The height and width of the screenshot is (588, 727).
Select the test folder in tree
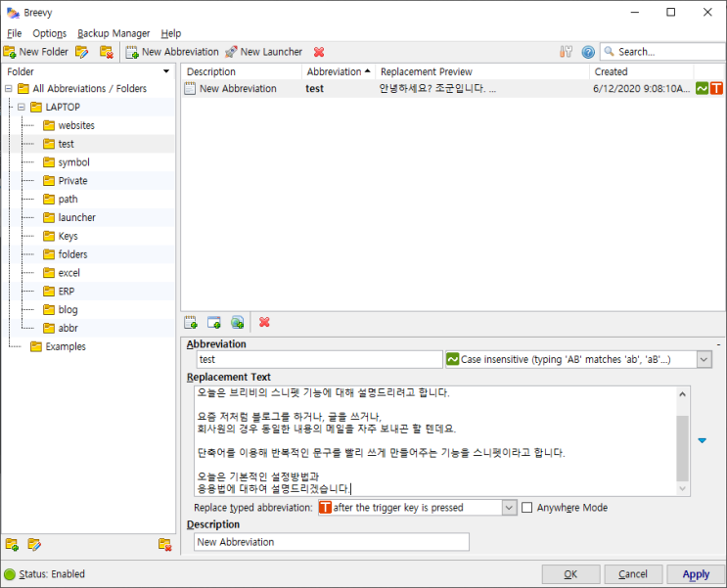click(66, 144)
